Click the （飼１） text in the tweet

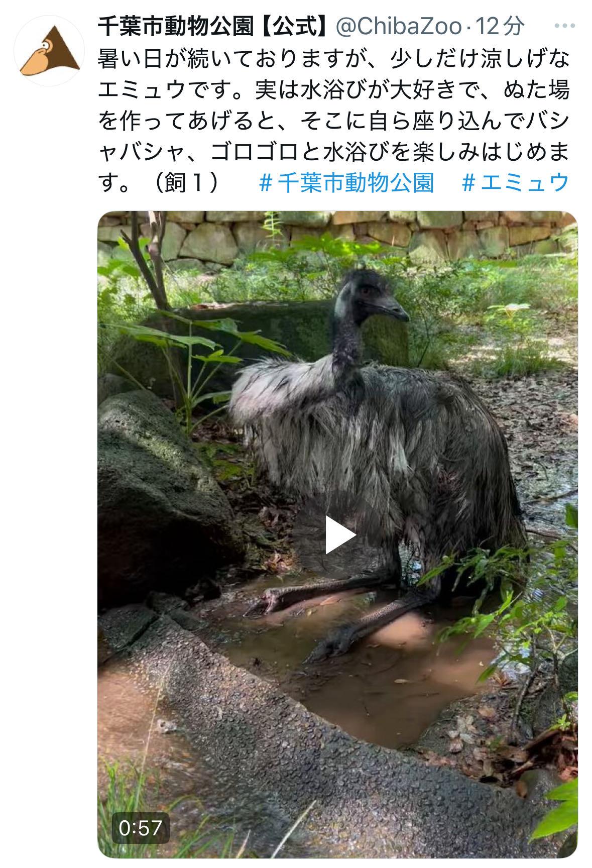click(x=186, y=182)
